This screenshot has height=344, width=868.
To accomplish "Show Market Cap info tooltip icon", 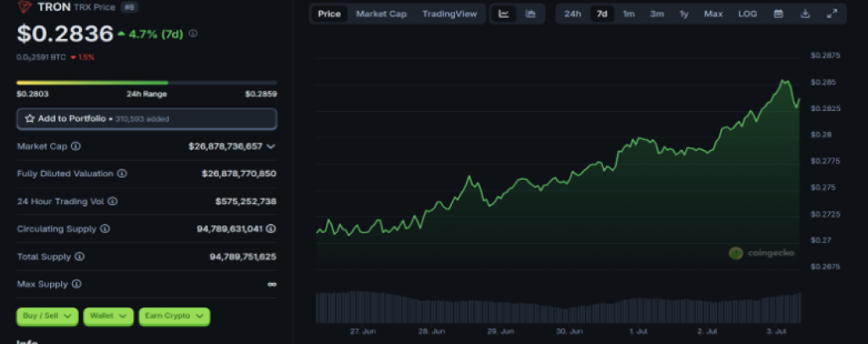I will [75, 146].
